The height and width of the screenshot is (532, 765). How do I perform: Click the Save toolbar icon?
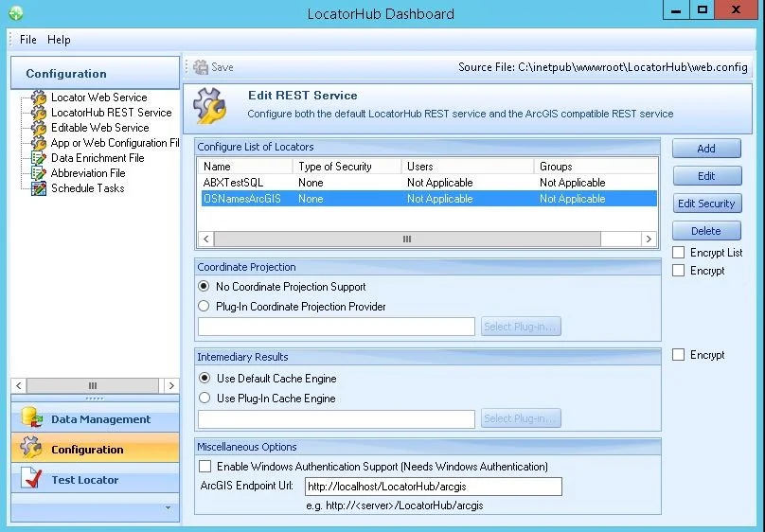pos(201,67)
